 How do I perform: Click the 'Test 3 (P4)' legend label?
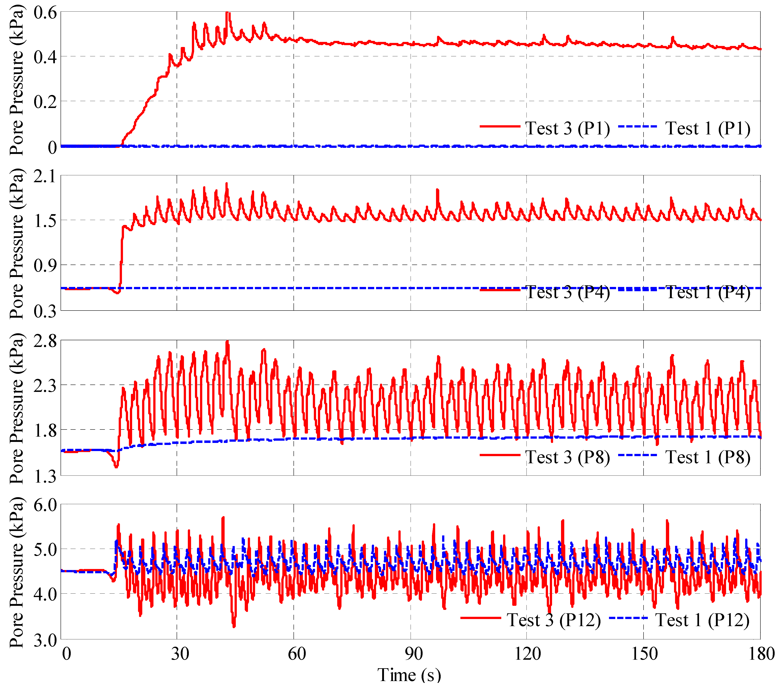(x=567, y=292)
